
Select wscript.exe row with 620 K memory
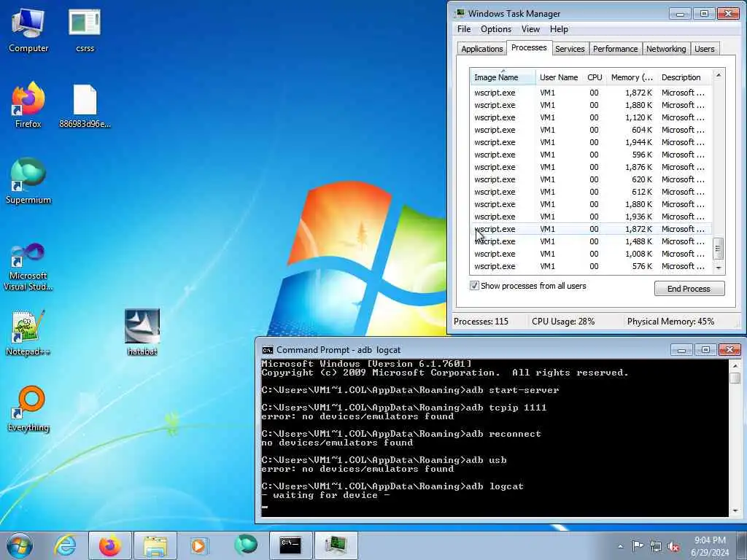(x=591, y=179)
